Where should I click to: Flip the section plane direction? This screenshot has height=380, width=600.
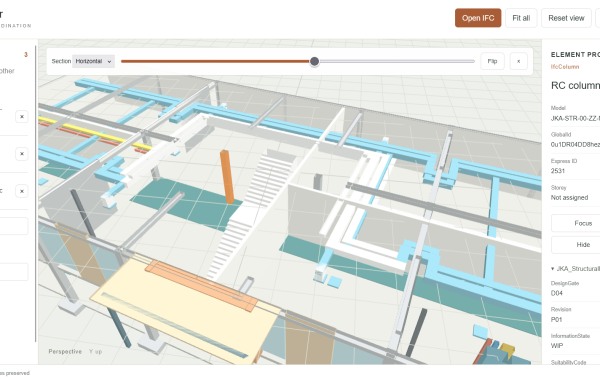click(492, 61)
